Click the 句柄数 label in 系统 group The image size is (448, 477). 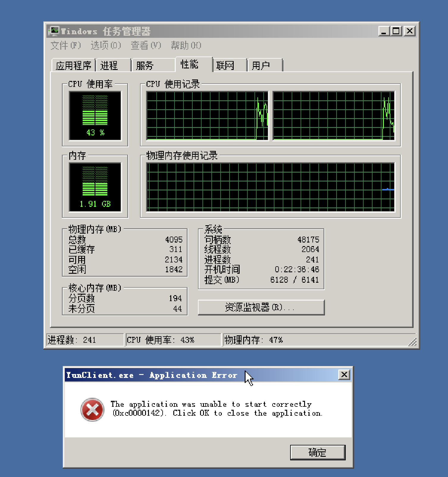218,240
